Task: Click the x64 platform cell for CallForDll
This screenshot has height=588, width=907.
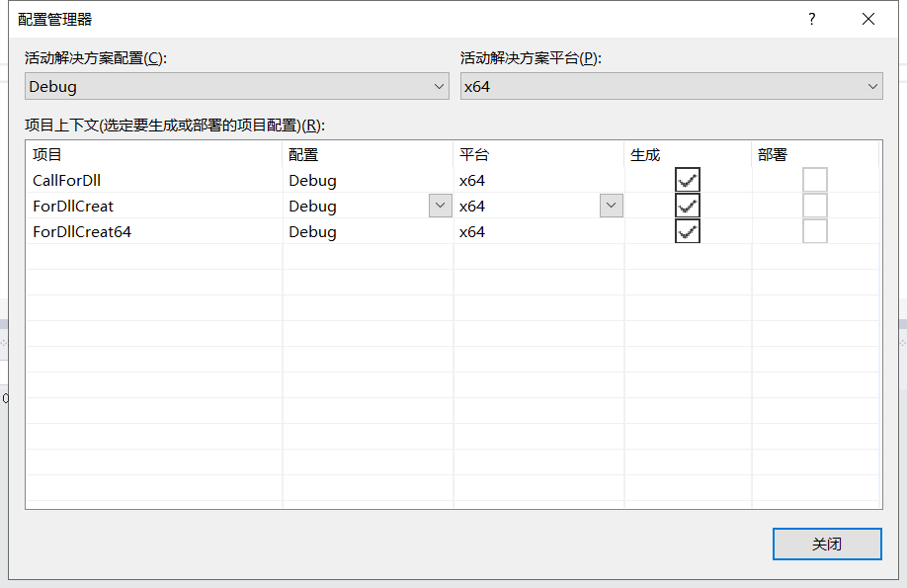Action: pos(472,181)
